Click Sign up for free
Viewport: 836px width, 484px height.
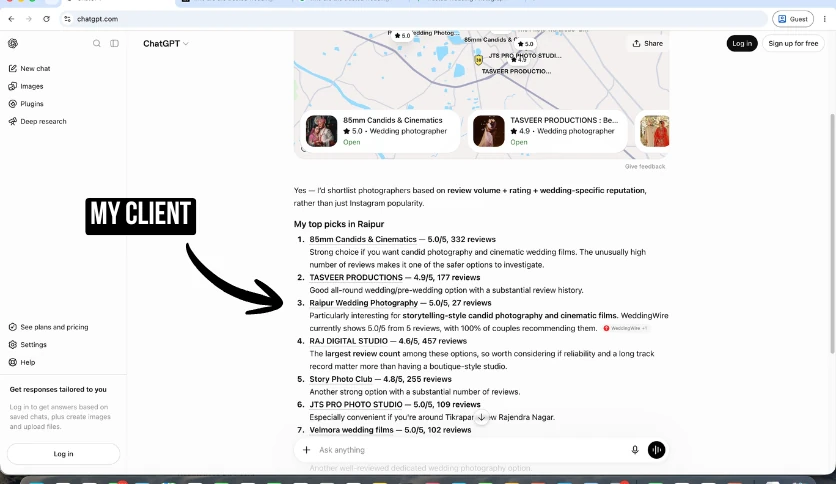pyautogui.click(x=793, y=44)
